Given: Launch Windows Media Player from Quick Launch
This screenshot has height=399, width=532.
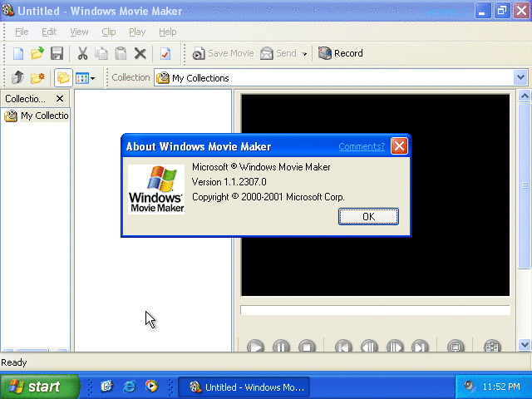Looking at the screenshot, I should [x=151, y=386].
